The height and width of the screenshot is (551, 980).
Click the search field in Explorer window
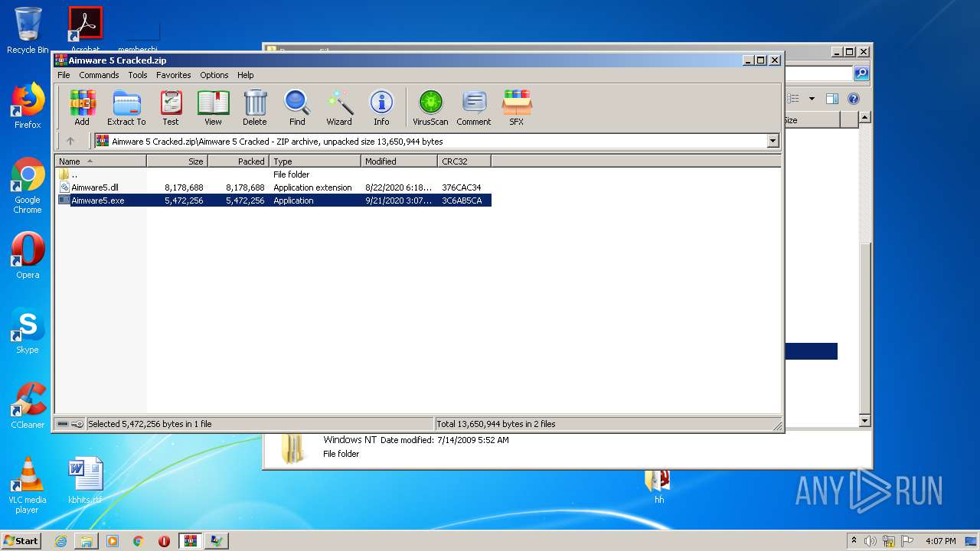point(818,73)
